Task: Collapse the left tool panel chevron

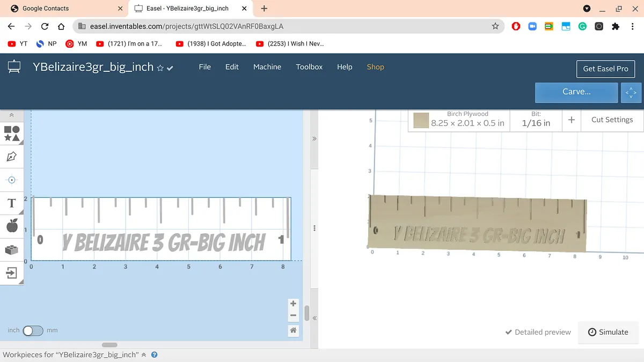Action: tap(12, 115)
